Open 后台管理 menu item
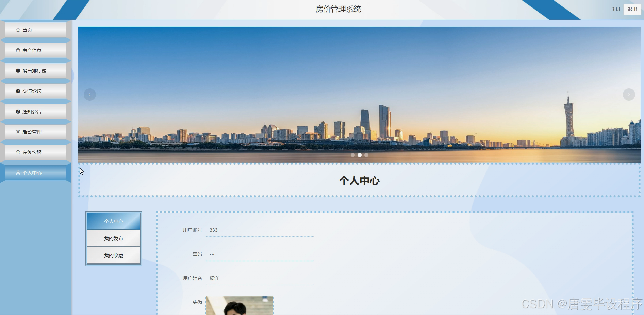Viewport: 644px width, 315px height. pos(36,132)
